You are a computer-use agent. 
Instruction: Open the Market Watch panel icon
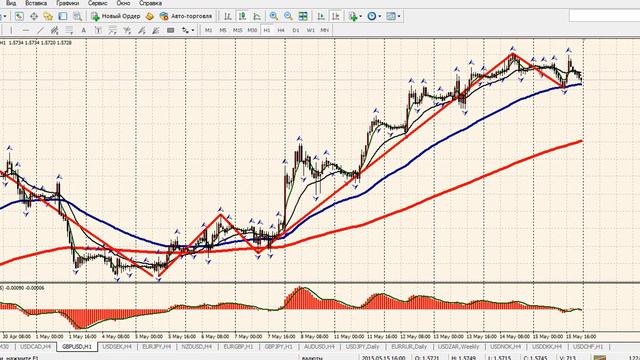[19, 16]
